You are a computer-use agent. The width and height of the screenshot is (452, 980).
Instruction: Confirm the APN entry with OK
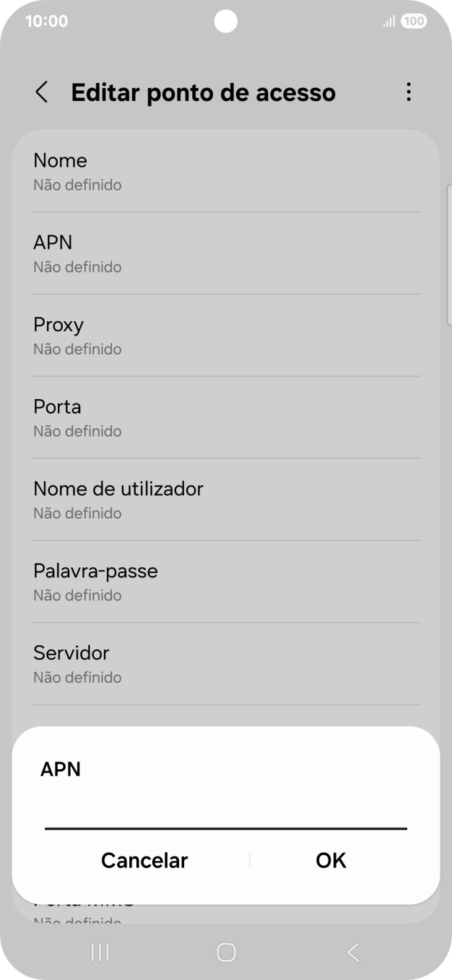tap(331, 860)
